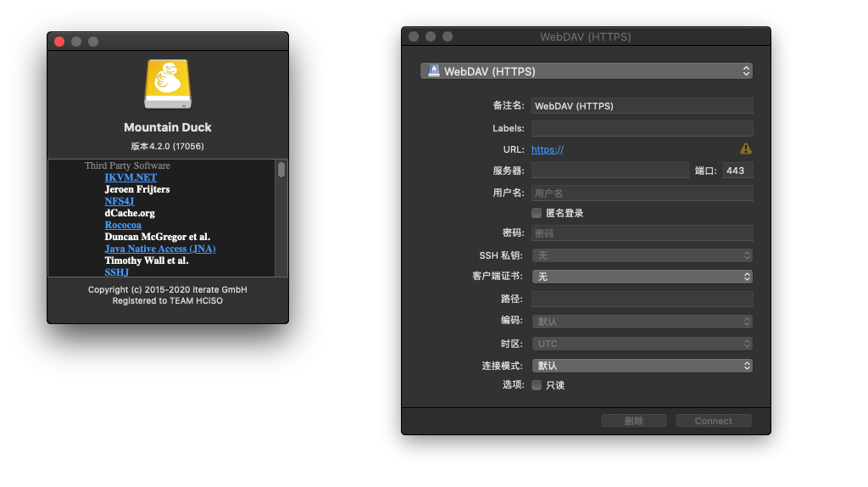The height and width of the screenshot is (487, 868).
Task: Click the https:// URL link
Action: coord(548,149)
